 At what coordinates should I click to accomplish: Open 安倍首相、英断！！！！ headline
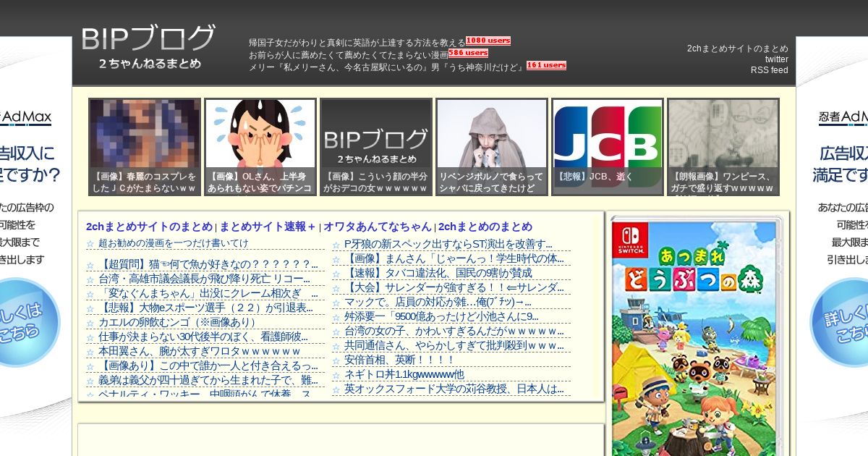[399, 360]
